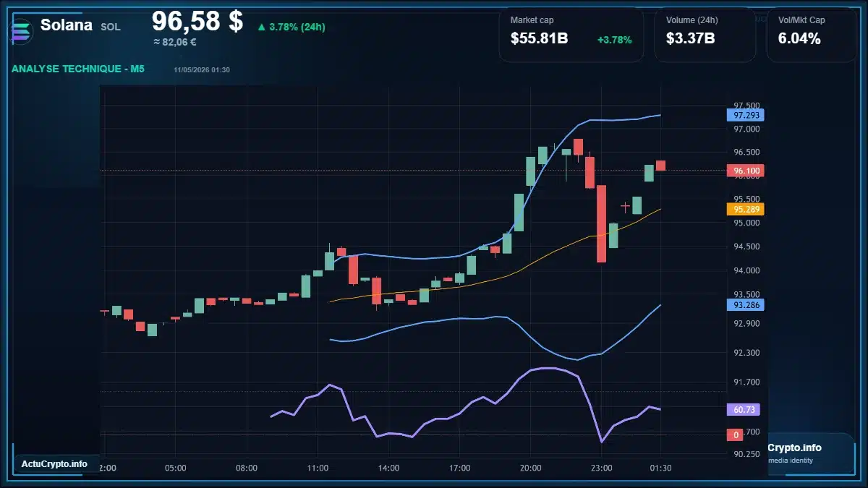Click the 01:30 time axis label

(660, 468)
